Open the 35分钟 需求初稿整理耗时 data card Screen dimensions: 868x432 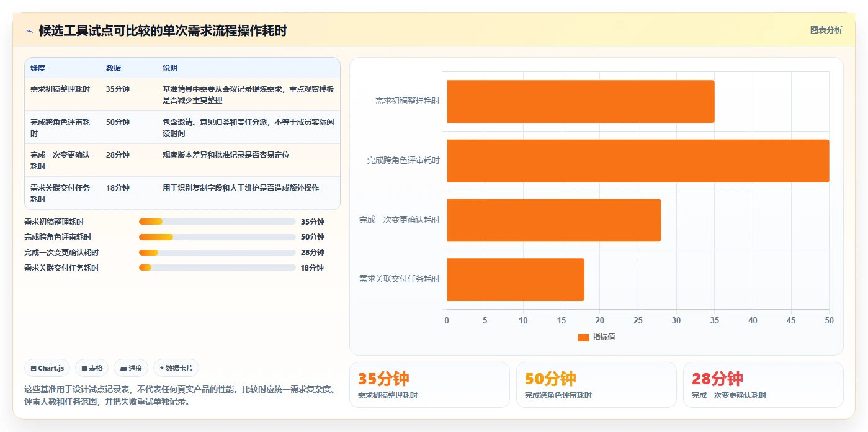coord(429,385)
